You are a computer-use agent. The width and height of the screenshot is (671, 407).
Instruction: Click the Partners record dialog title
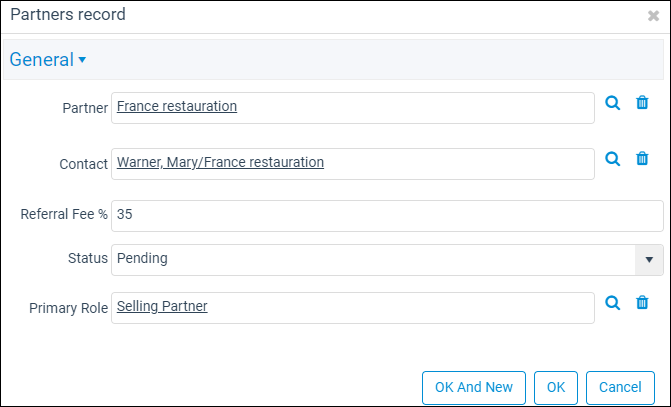[68, 15]
